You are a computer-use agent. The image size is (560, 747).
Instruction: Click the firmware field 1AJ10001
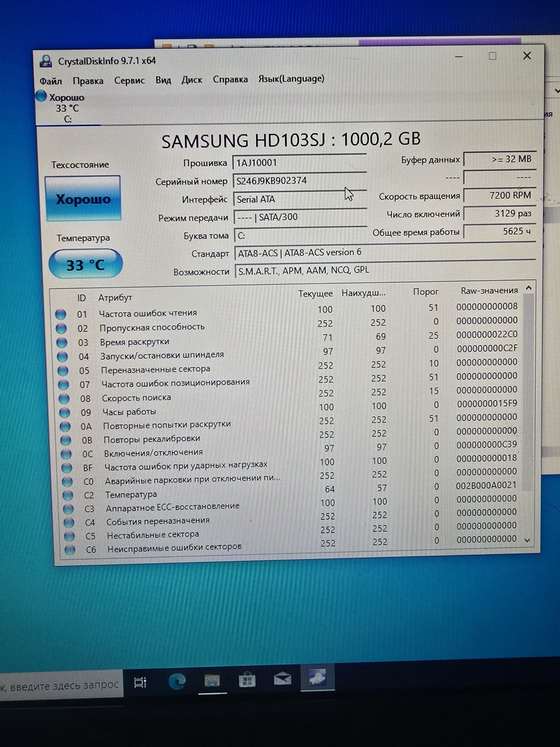coord(299,163)
